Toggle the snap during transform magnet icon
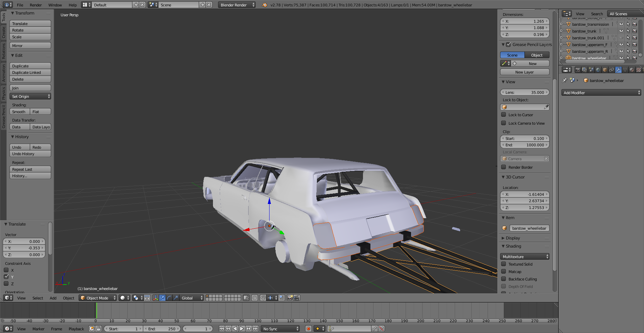Screen dimensions: 644x333 (x=263, y=298)
